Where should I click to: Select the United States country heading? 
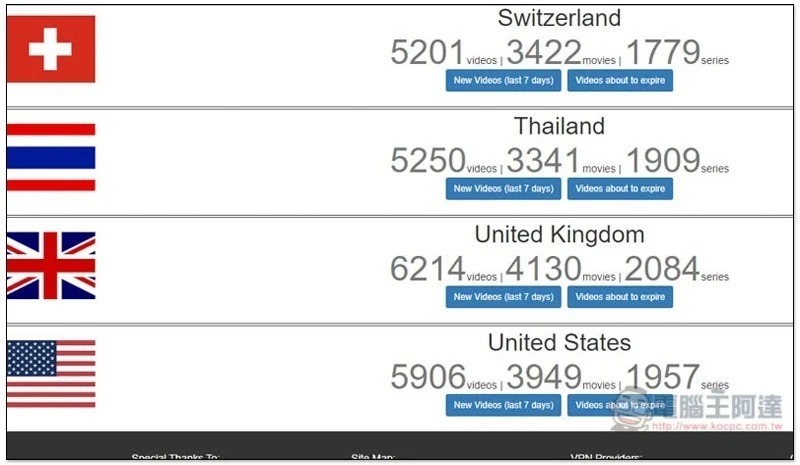coord(559,342)
